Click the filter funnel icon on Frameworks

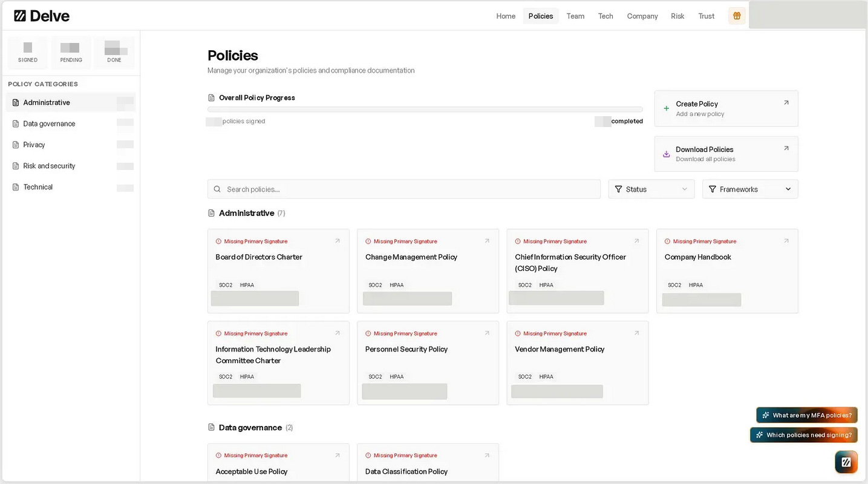[x=712, y=189]
